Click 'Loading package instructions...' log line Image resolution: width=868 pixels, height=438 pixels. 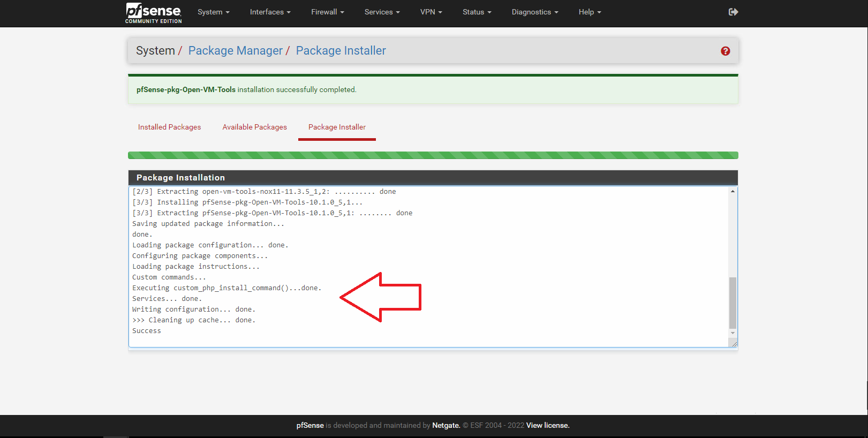pos(196,267)
